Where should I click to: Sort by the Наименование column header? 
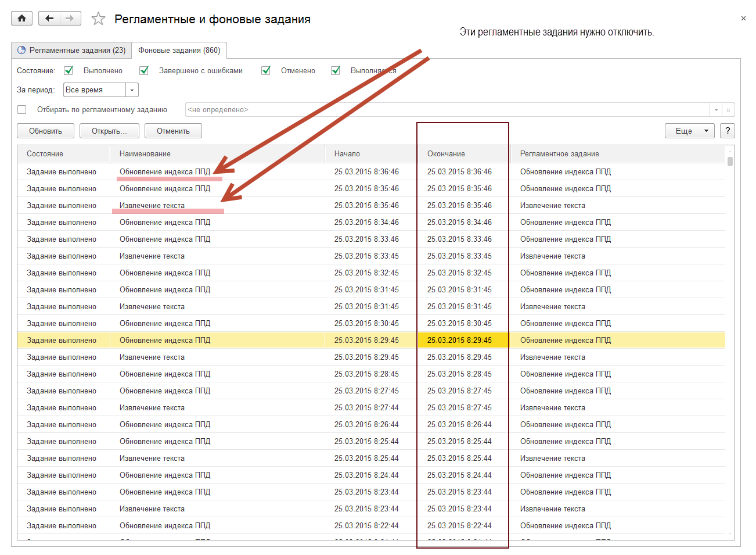(x=217, y=154)
